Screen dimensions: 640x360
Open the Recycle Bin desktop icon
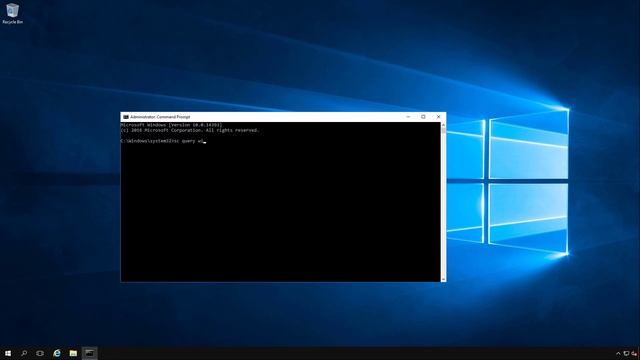tap(12, 13)
